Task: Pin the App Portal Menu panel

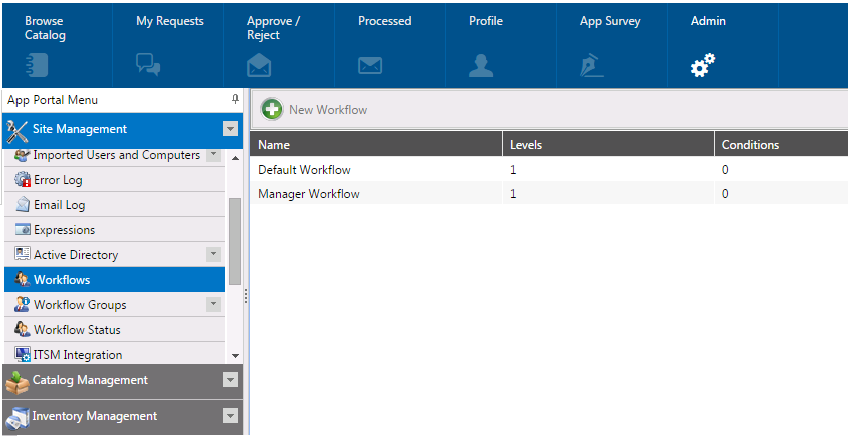Action: [235, 100]
